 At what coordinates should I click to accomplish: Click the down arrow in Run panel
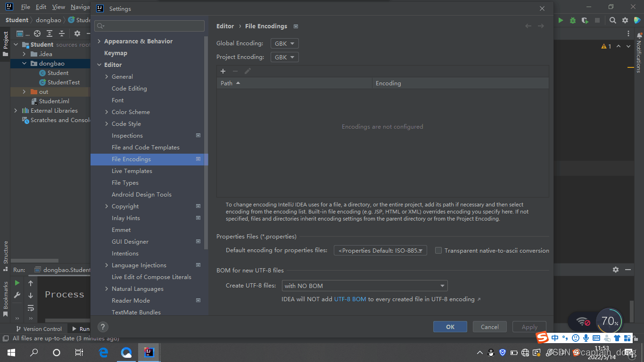(x=31, y=296)
